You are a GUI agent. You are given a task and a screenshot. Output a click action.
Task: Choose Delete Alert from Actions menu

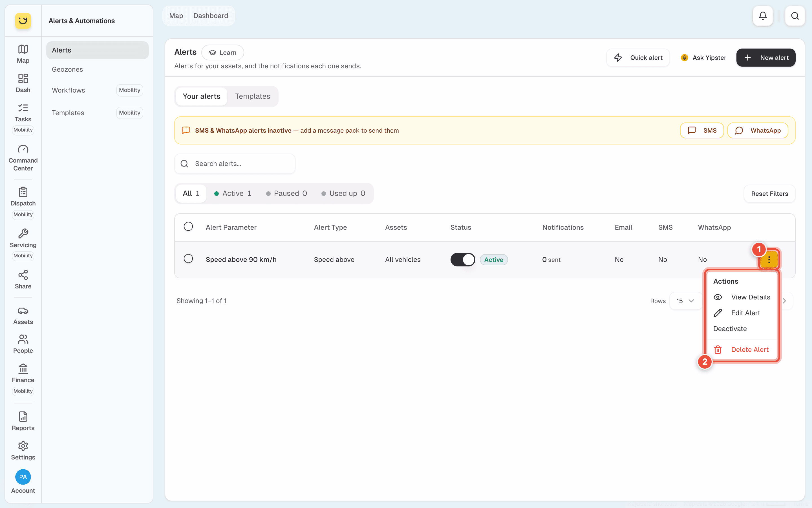click(x=742, y=349)
